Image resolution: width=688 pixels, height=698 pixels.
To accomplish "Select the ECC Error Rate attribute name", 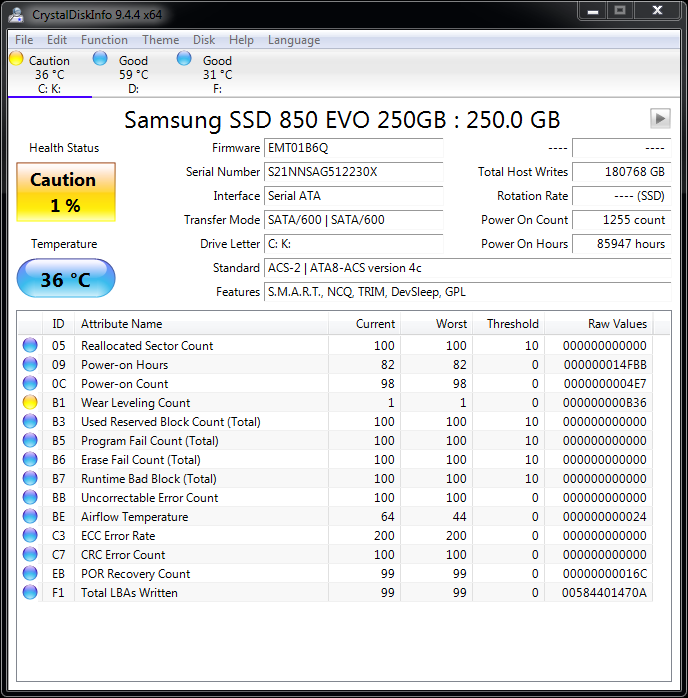I will (x=118, y=536).
